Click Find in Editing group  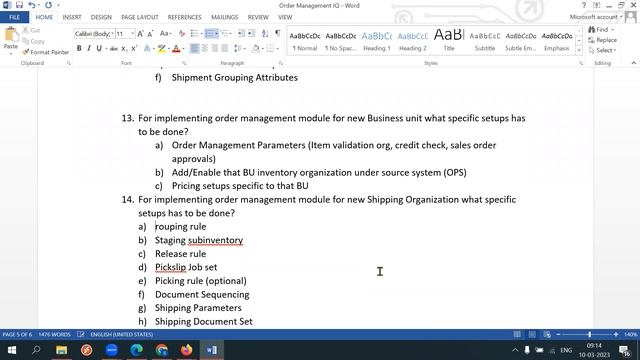(601, 29)
